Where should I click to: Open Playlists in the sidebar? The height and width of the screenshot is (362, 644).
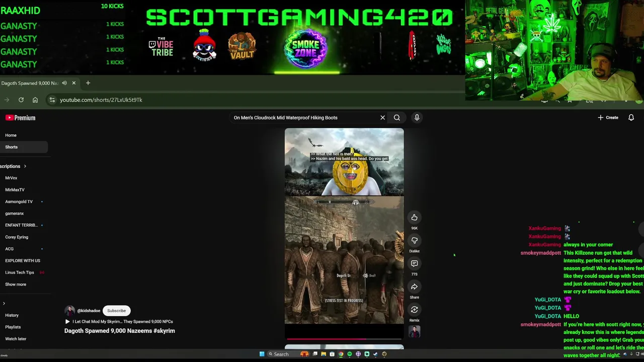pos(13,327)
